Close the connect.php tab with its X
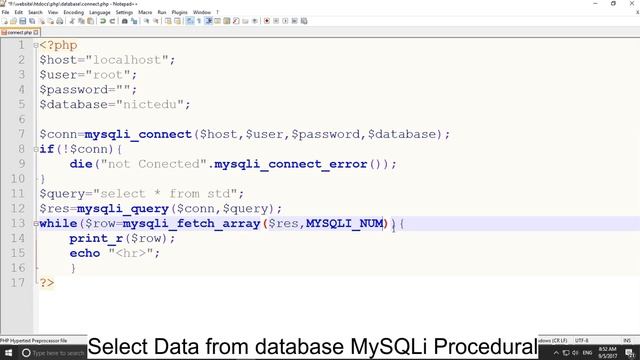Image resolution: width=640 pixels, height=360 pixels. click(x=36, y=32)
